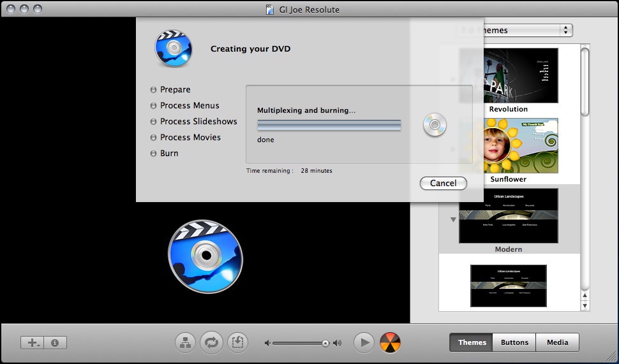Image resolution: width=619 pixels, height=364 pixels.
Task: Click the iDVD icon in the dialog header
Action: pyautogui.click(x=174, y=48)
